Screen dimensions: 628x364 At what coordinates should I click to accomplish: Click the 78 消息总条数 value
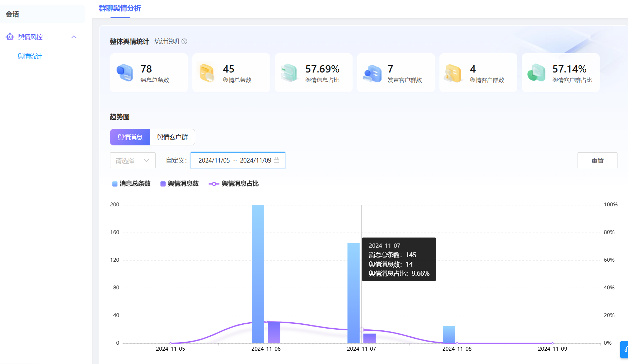(x=146, y=69)
